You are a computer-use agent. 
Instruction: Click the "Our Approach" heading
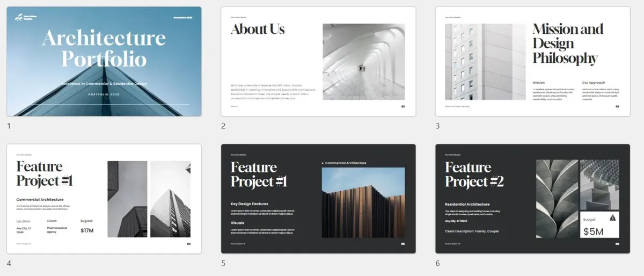coord(594,83)
